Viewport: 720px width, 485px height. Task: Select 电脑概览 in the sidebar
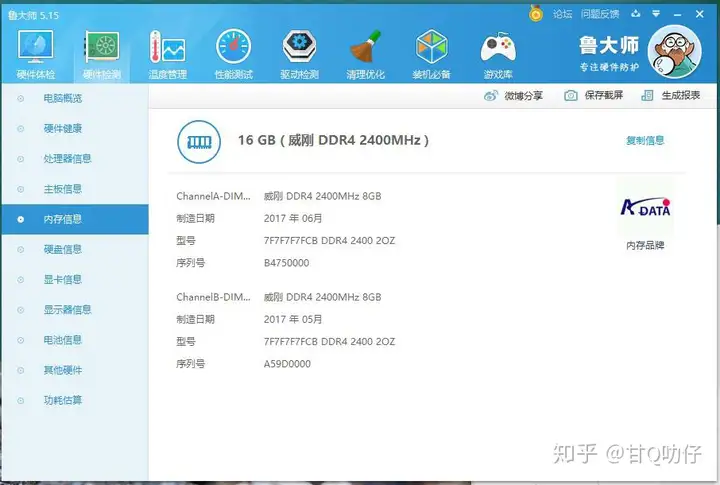pyautogui.click(x=75, y=98)
